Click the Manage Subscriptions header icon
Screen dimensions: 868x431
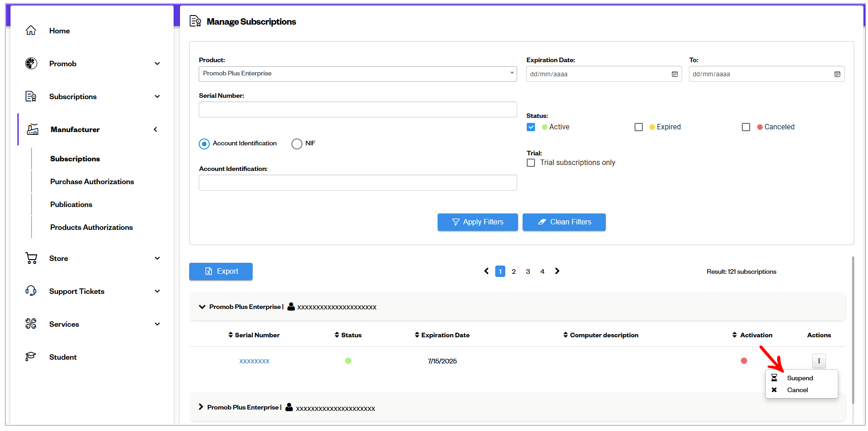pos(196,21)
